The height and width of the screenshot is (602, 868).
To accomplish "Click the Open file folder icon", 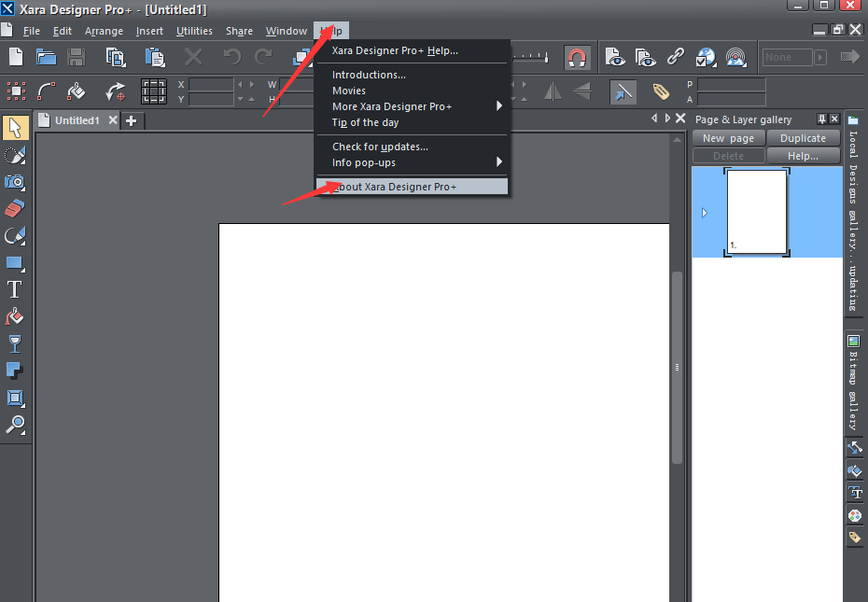I will click(x=46, y=57).
